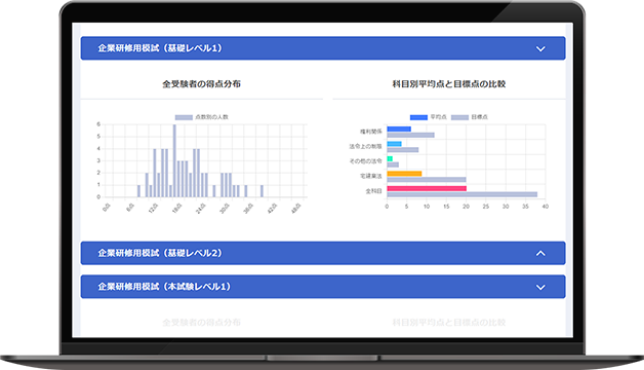Click the 基礎レベル2 section's up chevron
This screenshot has width=644, height=370.
pos(540,253)
